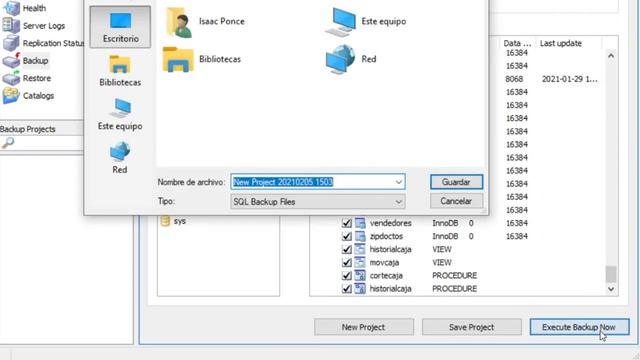The image size is (640, 360).
Task: Sort by the Last update column header
Action: (x=560, y=43)
